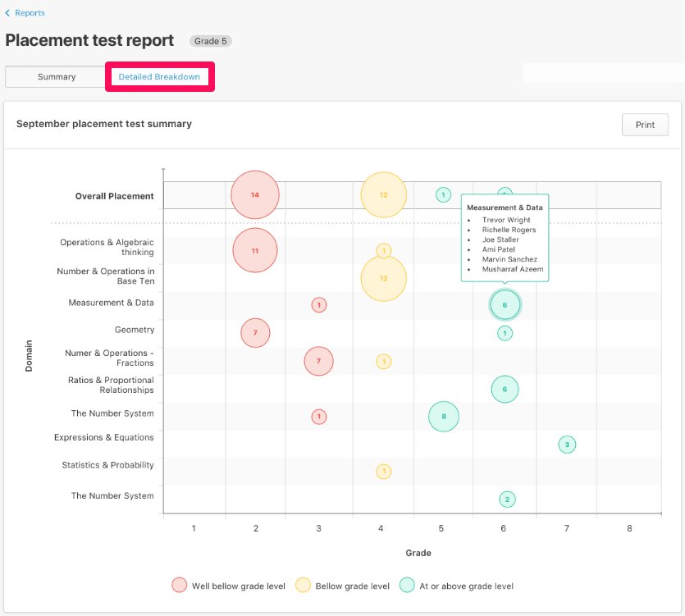The height and width of the screenshot is (616, 685).
Task: Select the green Ratios & Proportional Relationships bubble 6
Action: coord(505,390)
